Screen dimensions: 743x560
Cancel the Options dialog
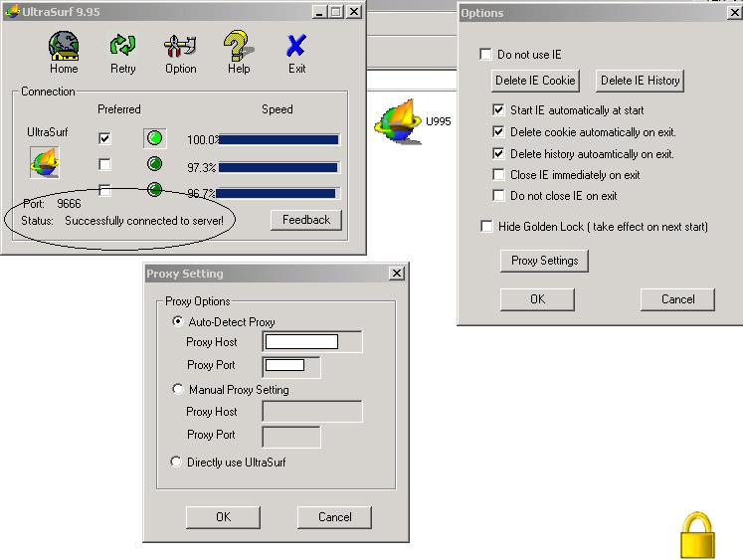tap(677, 299)
